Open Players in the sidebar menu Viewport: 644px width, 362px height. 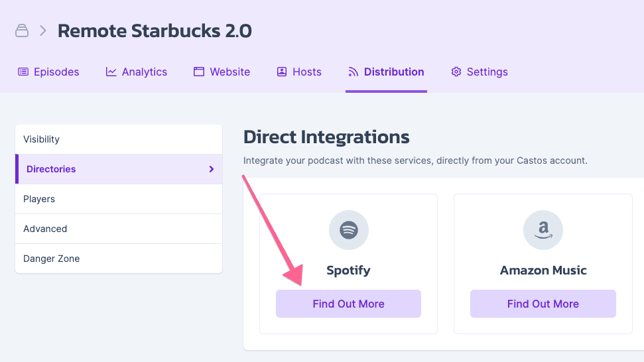119,199
